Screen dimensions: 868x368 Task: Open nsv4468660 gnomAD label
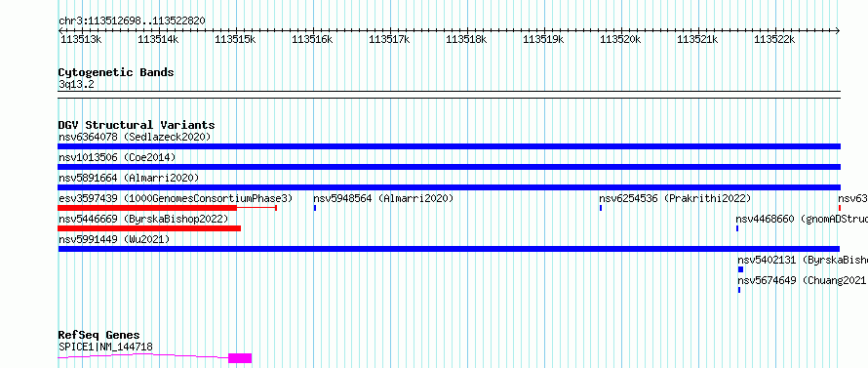point(802,219)
